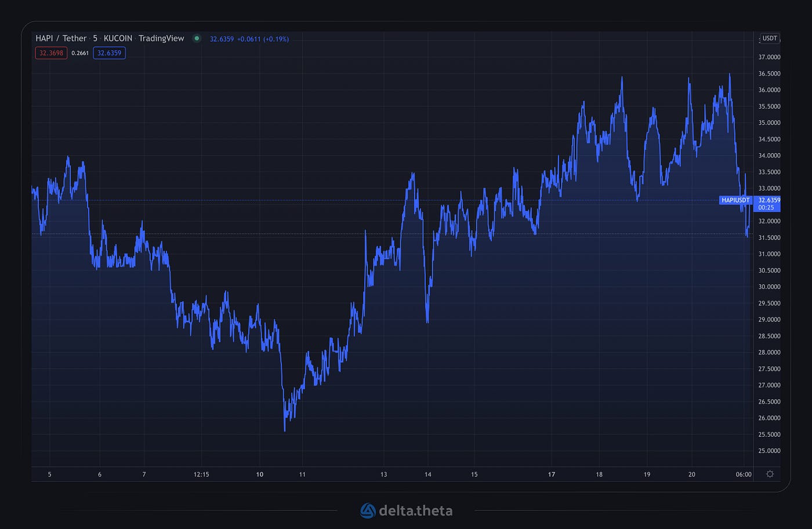This screenshot has width=812, height=529.
Task: Click date 15 on time axis
Action: (x=474, y=474)
